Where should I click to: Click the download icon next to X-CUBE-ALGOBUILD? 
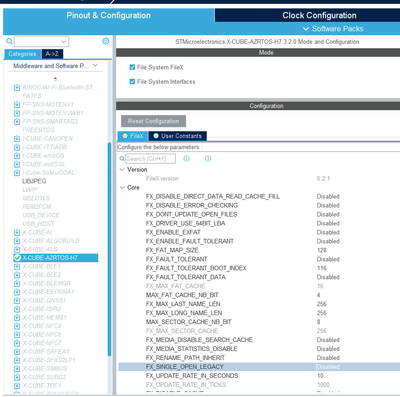tap(17, 241)
